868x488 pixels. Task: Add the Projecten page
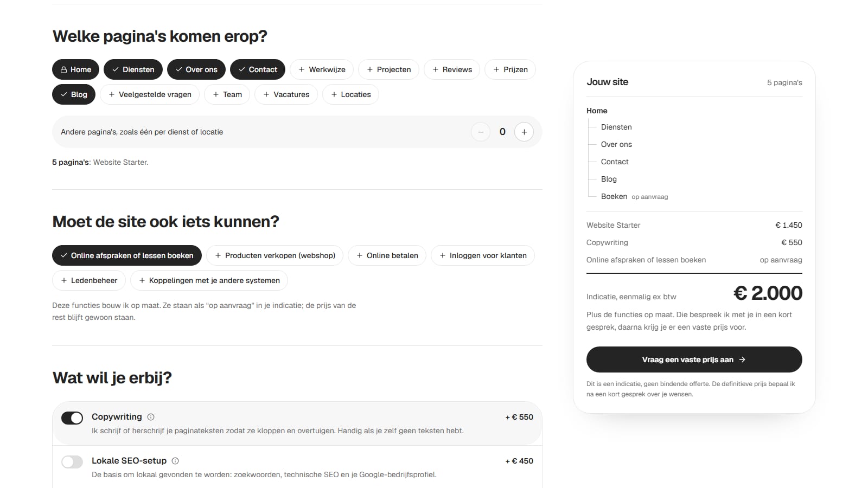[x=388, y=69]
